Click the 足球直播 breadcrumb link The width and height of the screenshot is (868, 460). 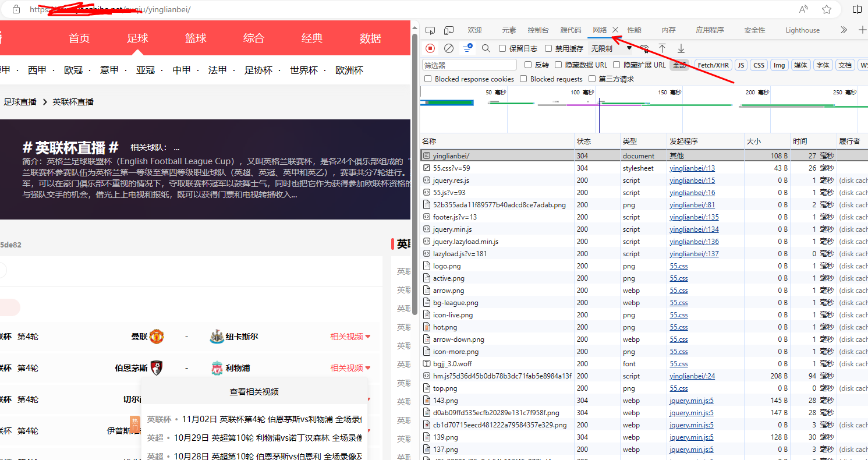[x=20, y=102]
